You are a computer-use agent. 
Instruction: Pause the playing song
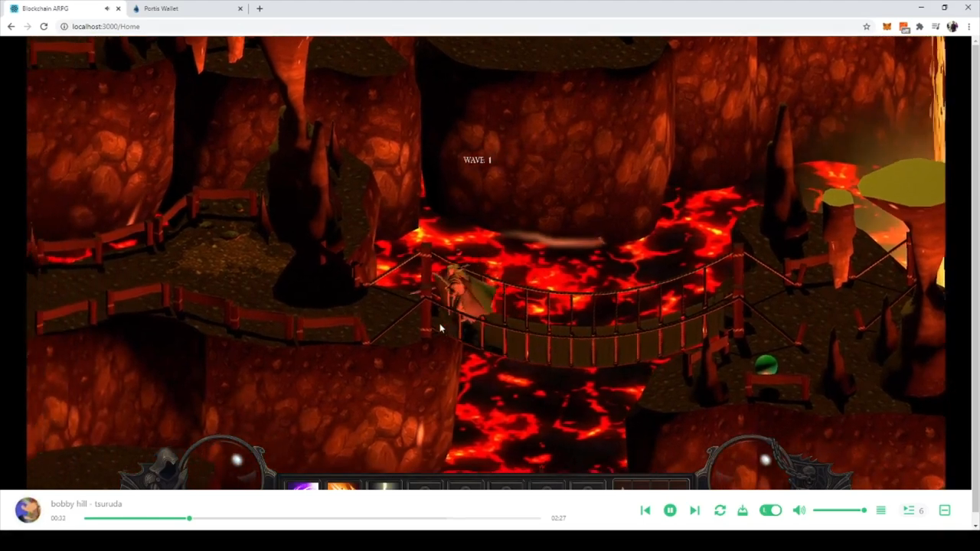pyautogui.click(x=670, y=510)
